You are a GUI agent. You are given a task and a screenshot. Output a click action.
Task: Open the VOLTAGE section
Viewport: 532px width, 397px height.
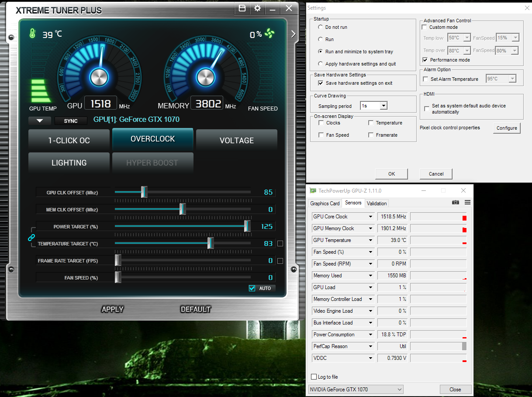pos(237,140)
